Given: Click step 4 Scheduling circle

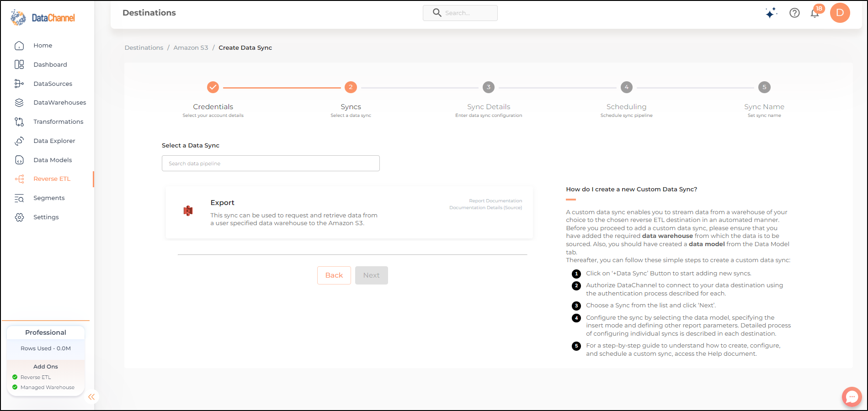Looking at the screenshot, I should tap(626, 87).
